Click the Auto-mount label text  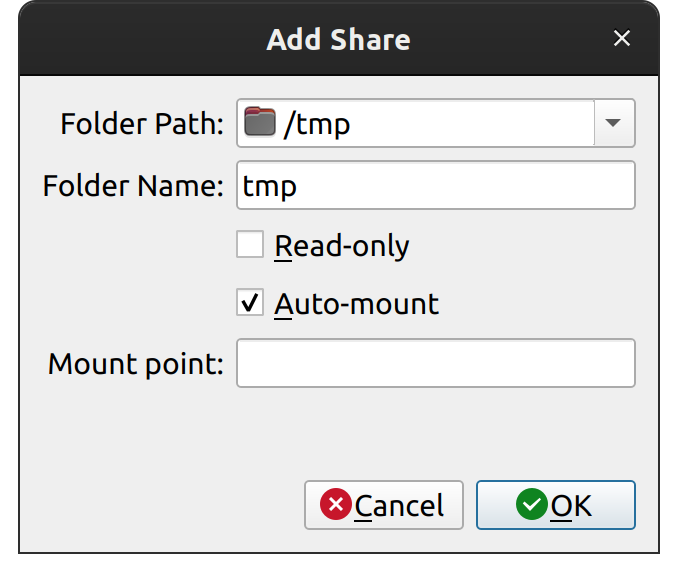(x=356, y=304)
